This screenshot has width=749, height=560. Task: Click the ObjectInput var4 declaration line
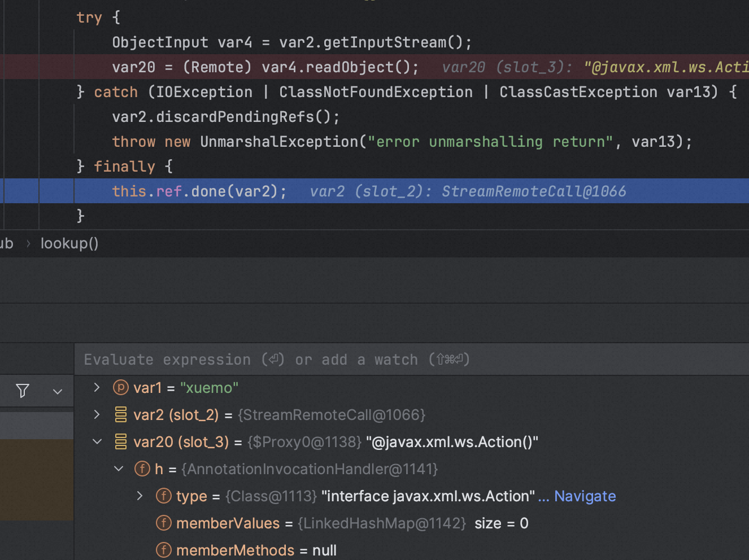[292, 42]
